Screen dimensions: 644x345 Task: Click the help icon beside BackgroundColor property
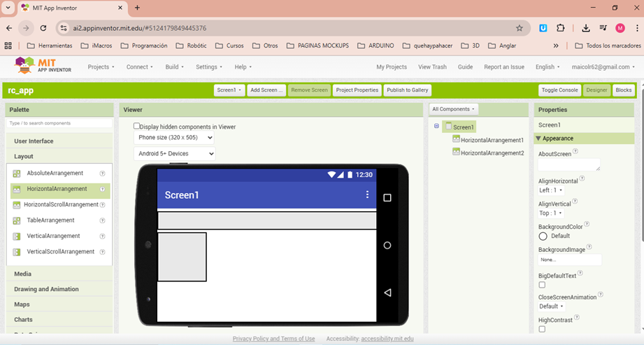tap(587, 225)
